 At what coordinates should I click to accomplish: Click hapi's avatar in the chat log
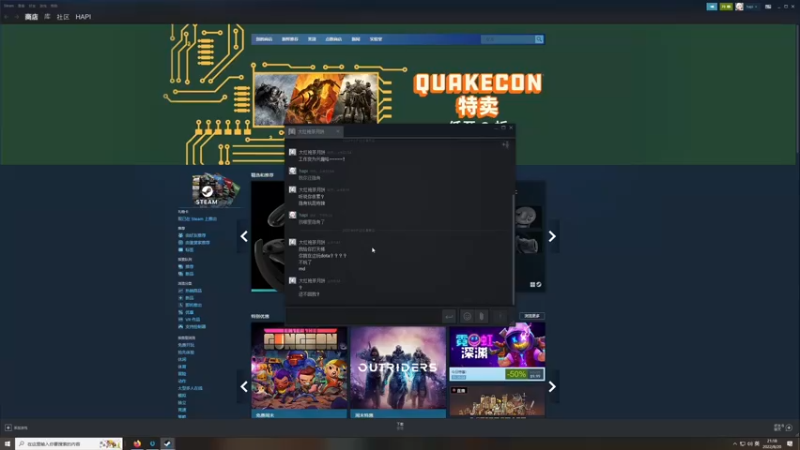coord(292,171)
